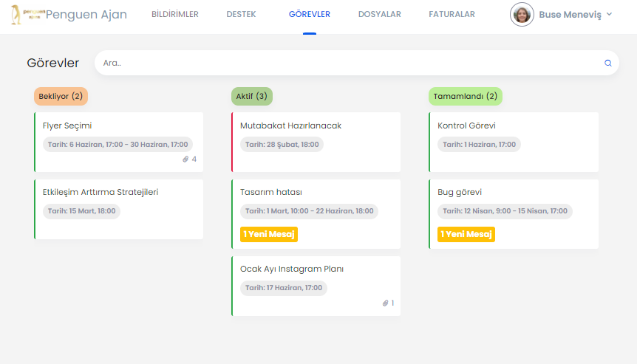Click the Penguen Ajan logo
This screenshot has width=637, height=364.
pos(27,15)
